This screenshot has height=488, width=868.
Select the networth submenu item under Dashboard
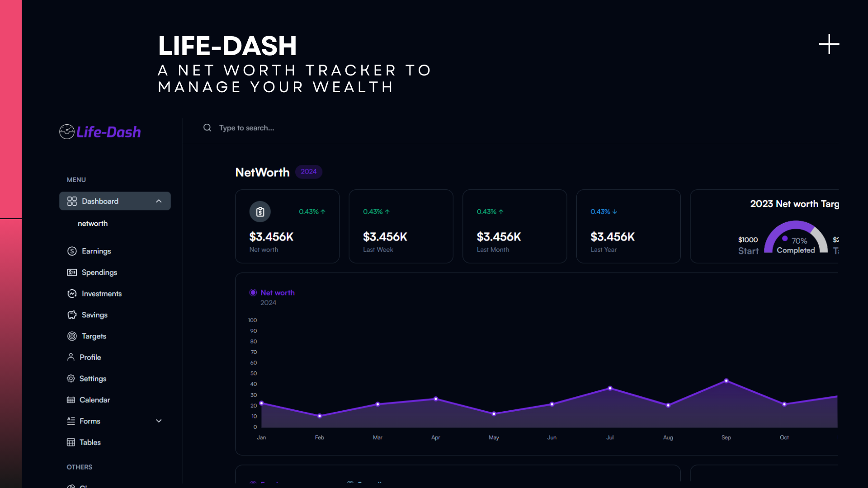point(93,223)
